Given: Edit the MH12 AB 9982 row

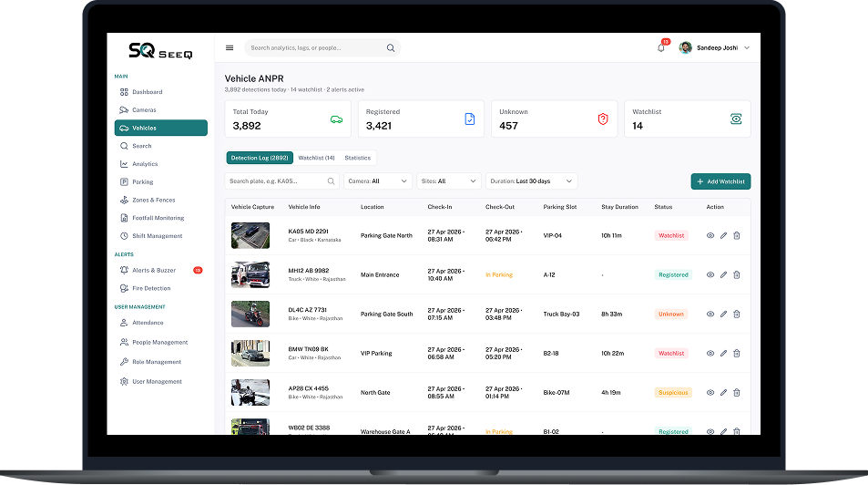Looking at the screenshot, I should 723,275.
